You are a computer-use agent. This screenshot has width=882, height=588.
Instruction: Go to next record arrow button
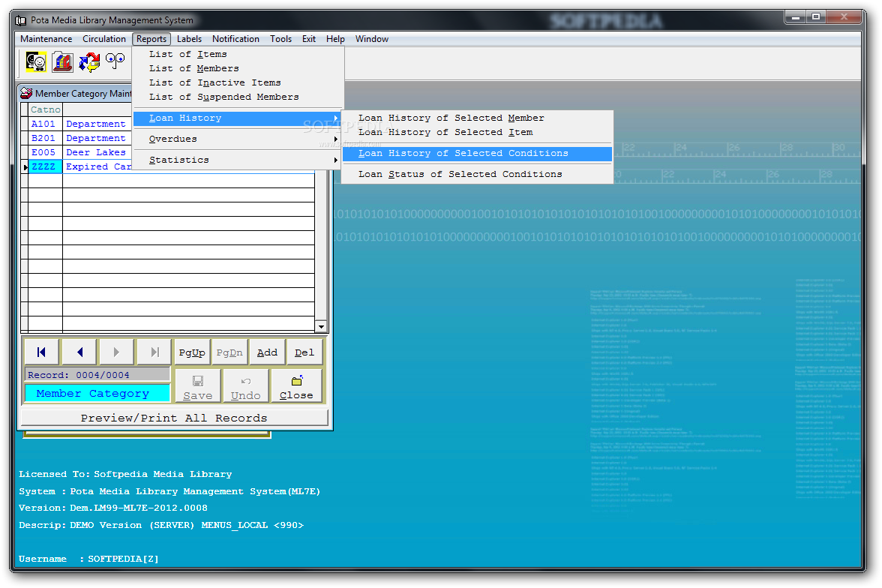point(116,352)
